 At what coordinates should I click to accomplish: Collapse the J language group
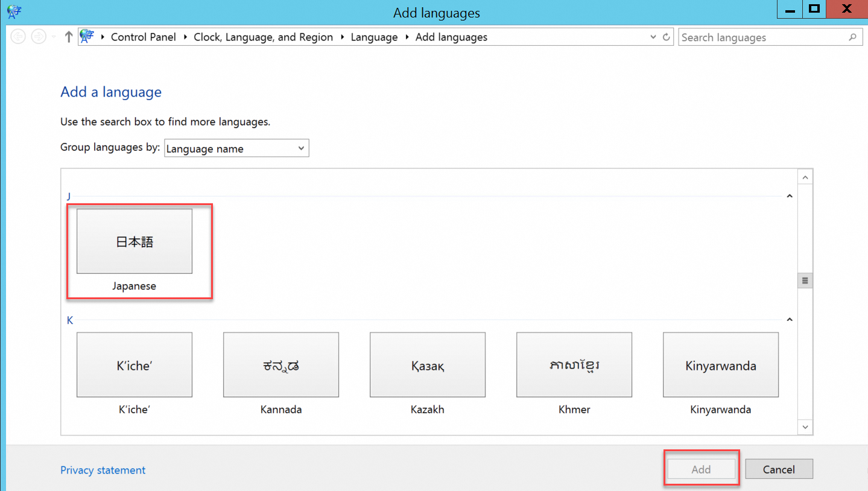pyautogui.click(x=790, y=196)
